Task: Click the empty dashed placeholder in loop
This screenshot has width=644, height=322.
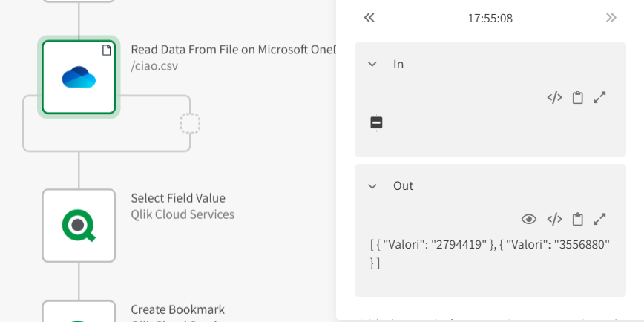Action: [x=190, y=123]
